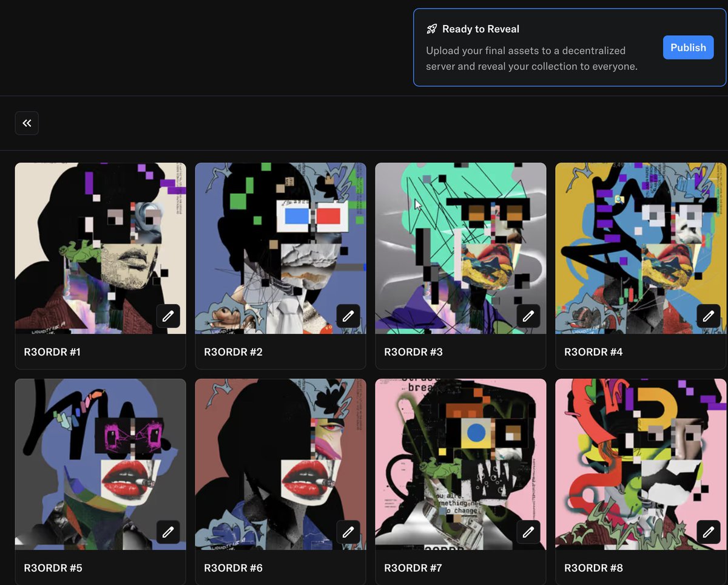Open the R3ORDR #5 artwork thumbnail
This screenshot has height=585, width=728.
click(x=101, y=464)
